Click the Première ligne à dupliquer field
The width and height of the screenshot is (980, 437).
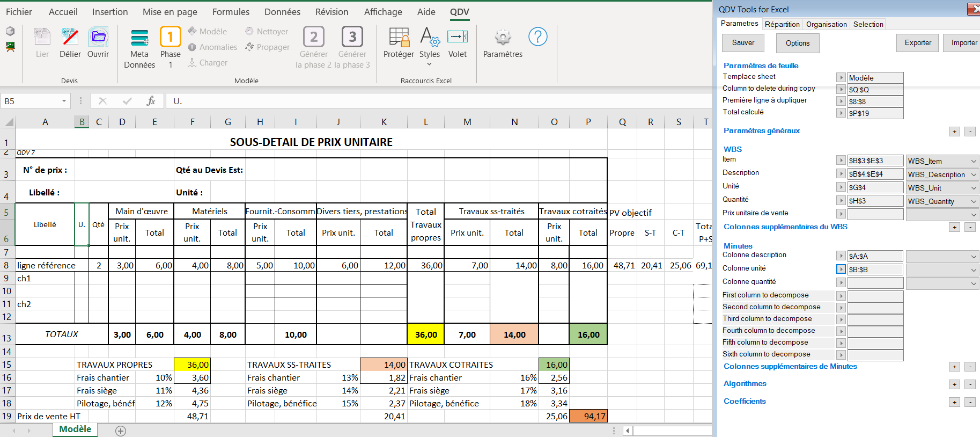click(x=875, y=101)
